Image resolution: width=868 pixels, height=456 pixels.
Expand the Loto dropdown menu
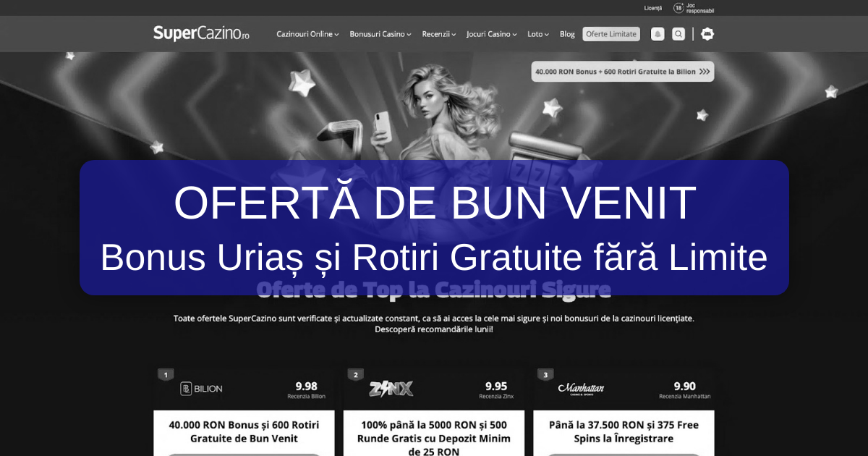[x=538, y=34]
